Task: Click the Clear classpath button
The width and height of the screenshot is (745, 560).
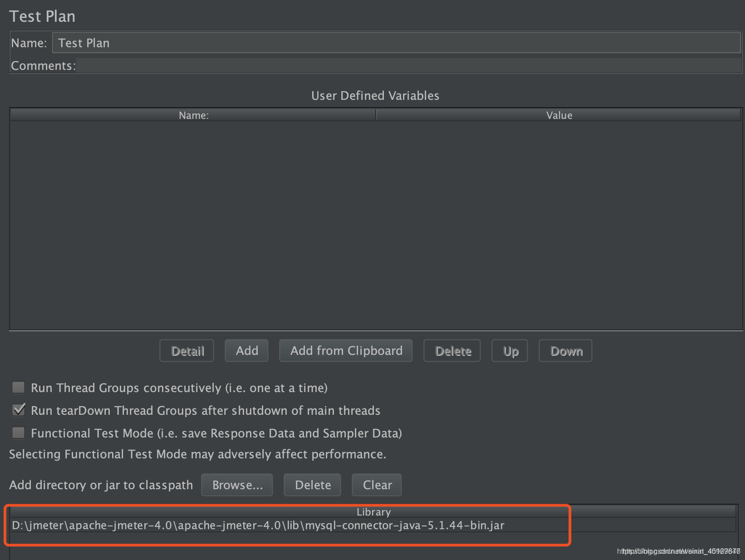Action: 377,485
